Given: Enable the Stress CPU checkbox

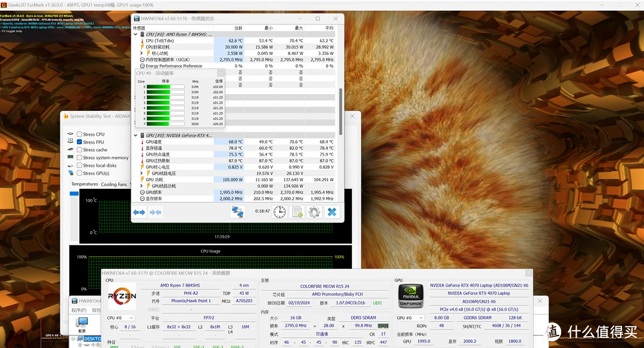Looking at the screenshot, I should coord(79,134).
